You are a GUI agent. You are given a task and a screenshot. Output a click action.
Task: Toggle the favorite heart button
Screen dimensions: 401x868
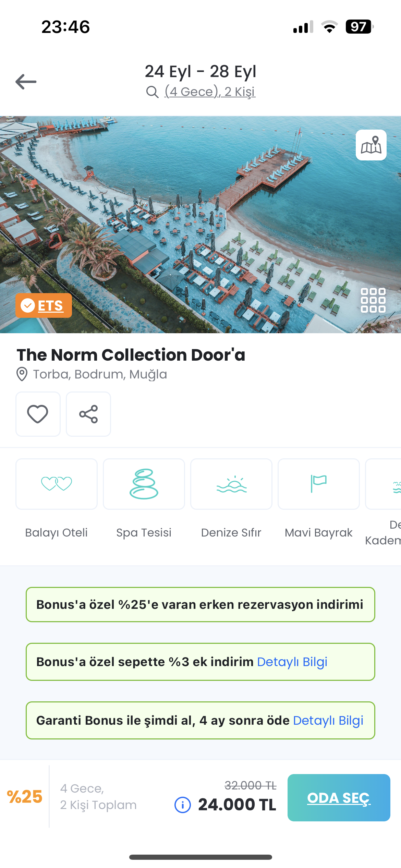coord(38,414)
